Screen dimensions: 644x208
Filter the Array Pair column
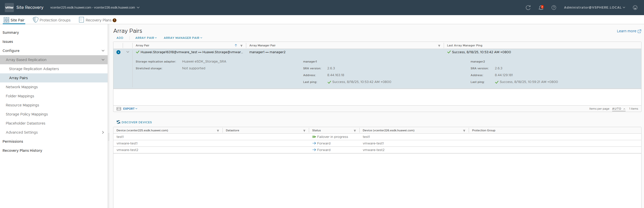241,46
